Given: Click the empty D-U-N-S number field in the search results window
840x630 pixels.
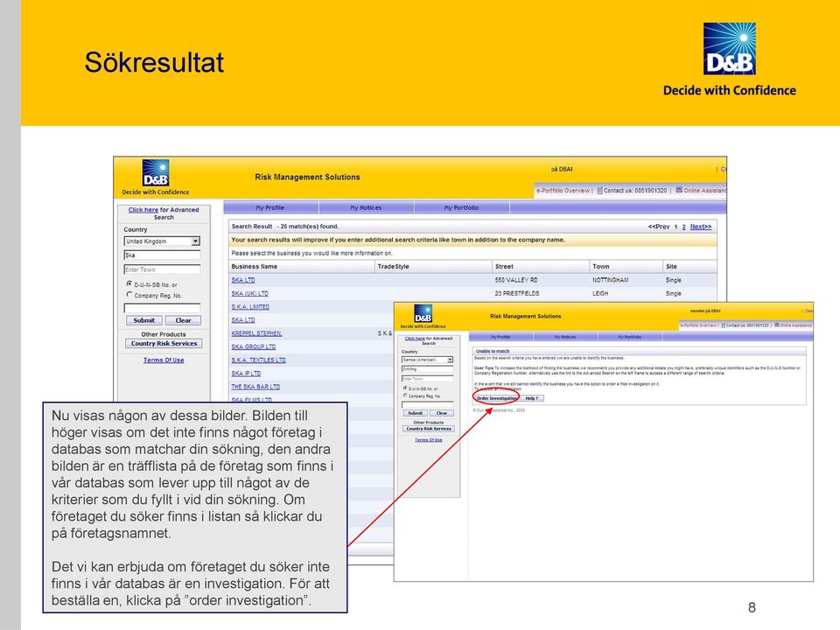Looking at the screenshot, I should point(162,307).
